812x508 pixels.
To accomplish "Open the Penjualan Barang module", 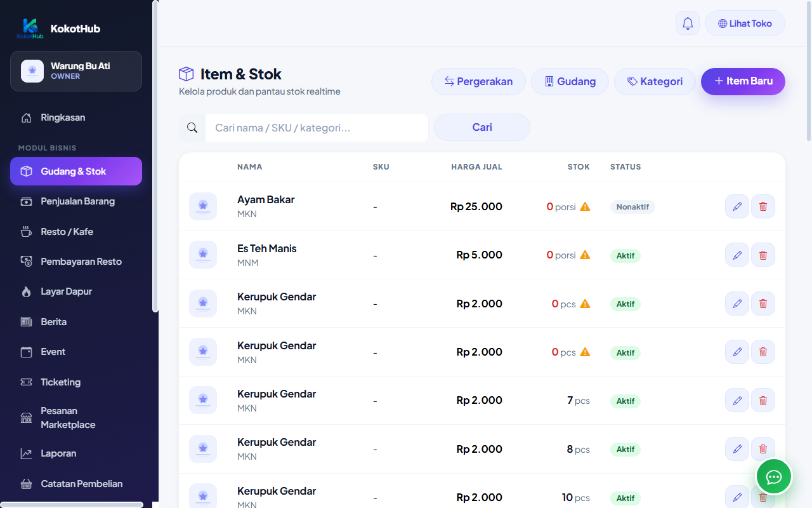I will coord(76,201).
